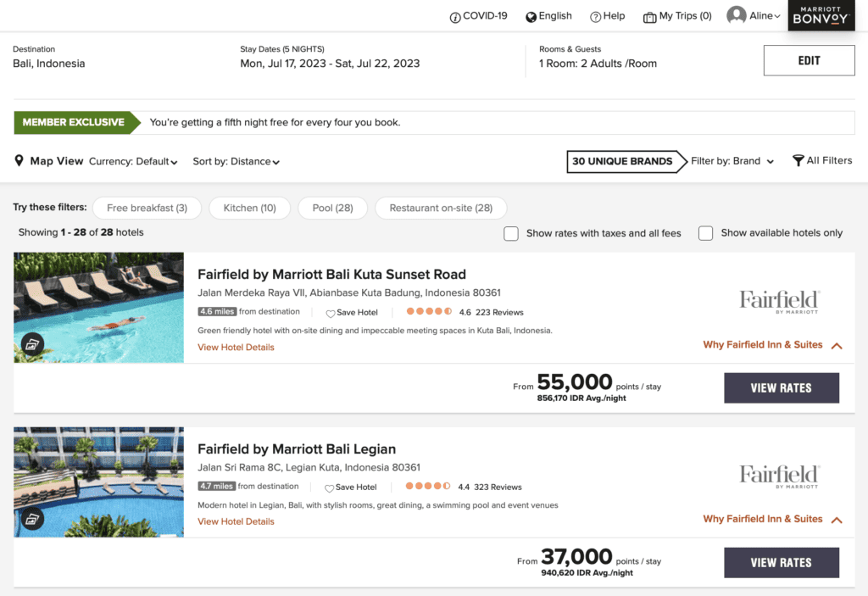Check Show available hotels only
The height and width of the screenshot is (596, 868).
coord(705,232)
